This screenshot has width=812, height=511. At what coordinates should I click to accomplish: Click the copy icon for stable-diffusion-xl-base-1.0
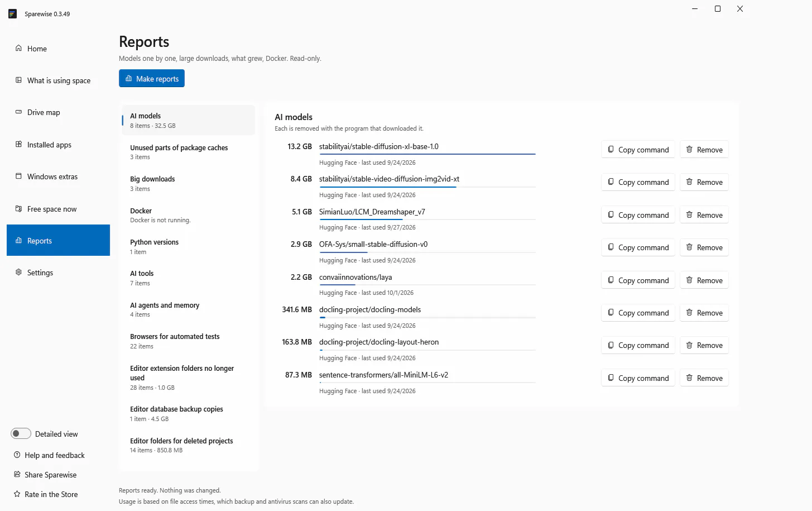tap(611, 149)
